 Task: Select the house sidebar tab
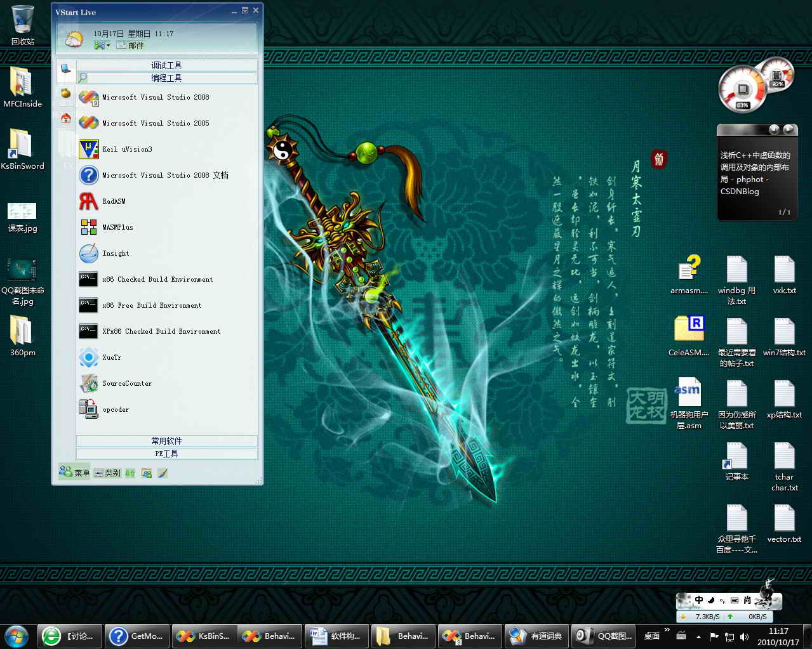point(65,118)
